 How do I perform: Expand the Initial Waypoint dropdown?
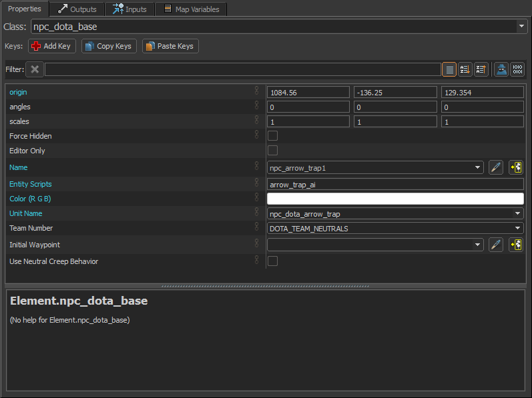tap(477, 245)
